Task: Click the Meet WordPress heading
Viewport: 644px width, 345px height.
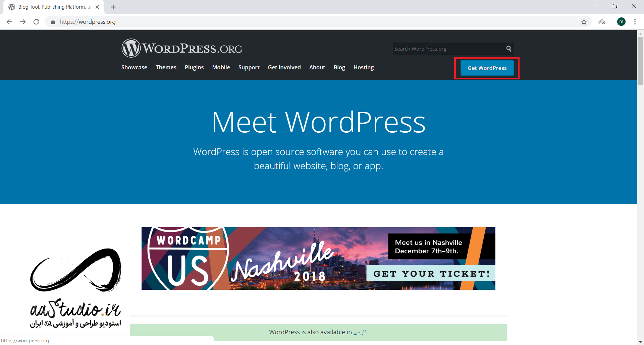Action: pyautogui.click(x=318, y=122)
